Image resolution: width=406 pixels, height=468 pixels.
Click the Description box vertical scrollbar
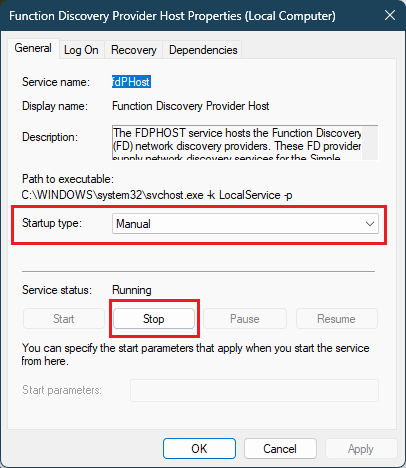point(370,143)
